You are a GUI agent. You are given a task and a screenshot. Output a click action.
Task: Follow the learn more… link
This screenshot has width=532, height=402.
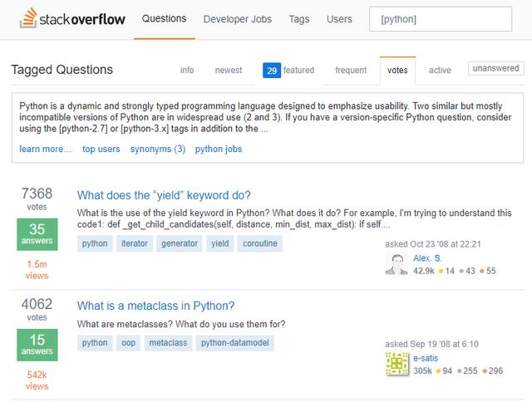click(46, 149)
